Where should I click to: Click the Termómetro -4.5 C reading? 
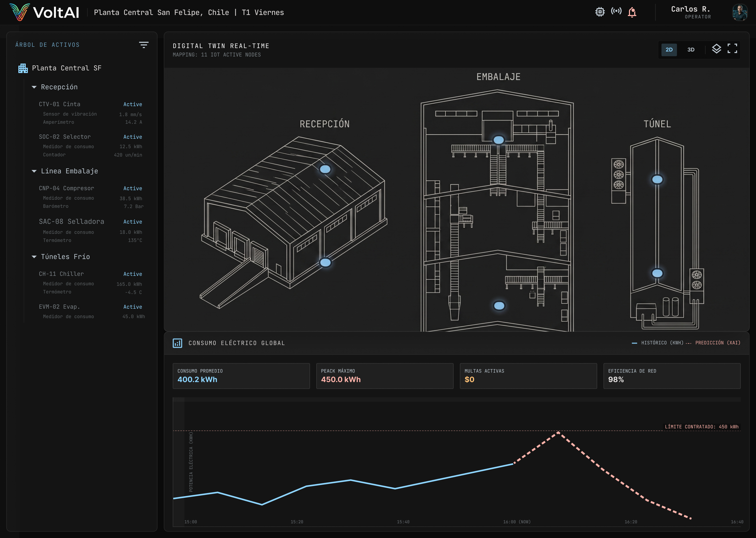coord(92,292)
